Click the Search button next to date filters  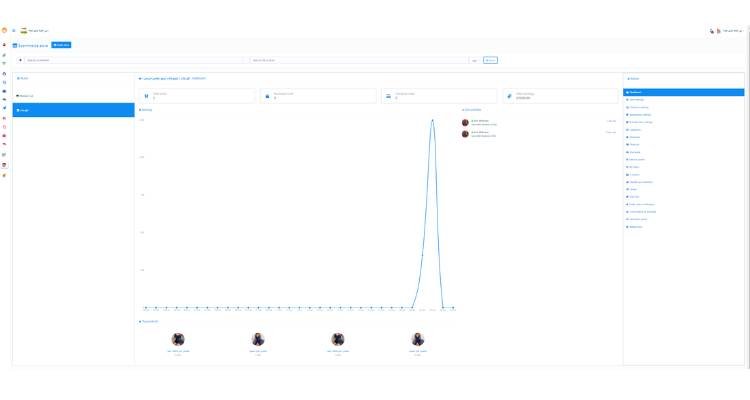point(490,60)
